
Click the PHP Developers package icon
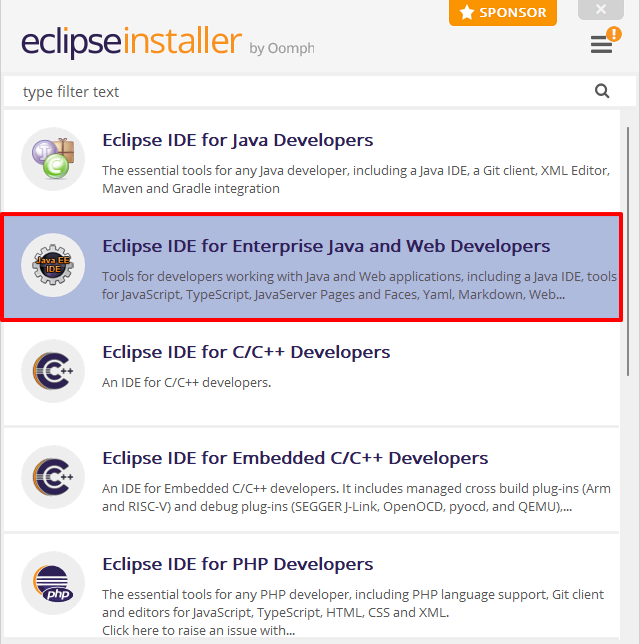53,583
